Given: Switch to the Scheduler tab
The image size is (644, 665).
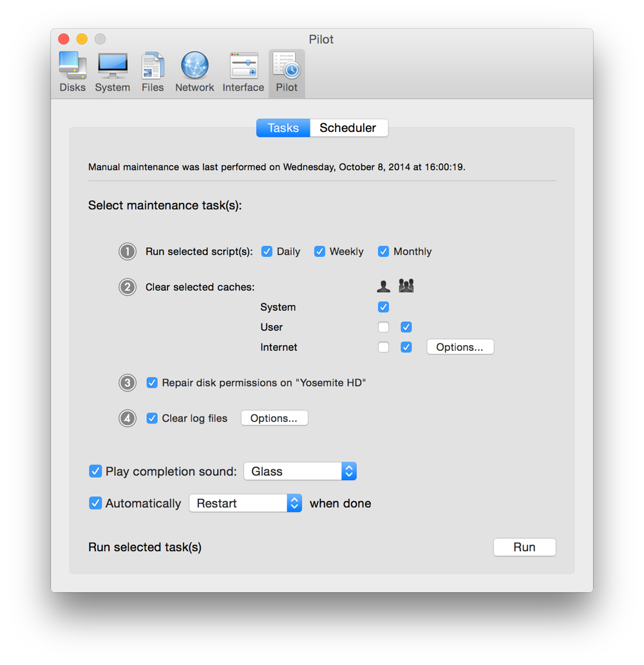Looking at the screenshot, I should (349, 127).
